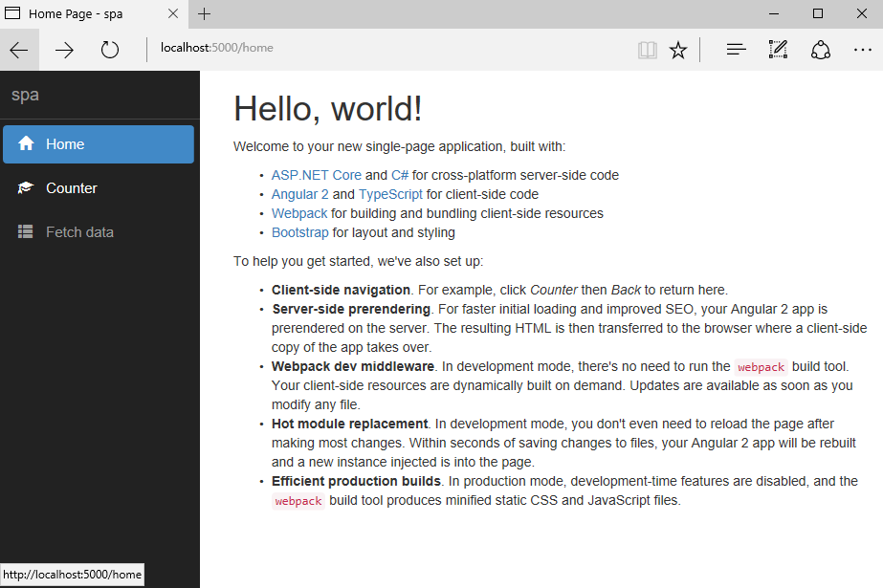Click the 'Welcome to your new single-page application' line
The width and height of the screenshot is (883, 588).
(399, 146)
